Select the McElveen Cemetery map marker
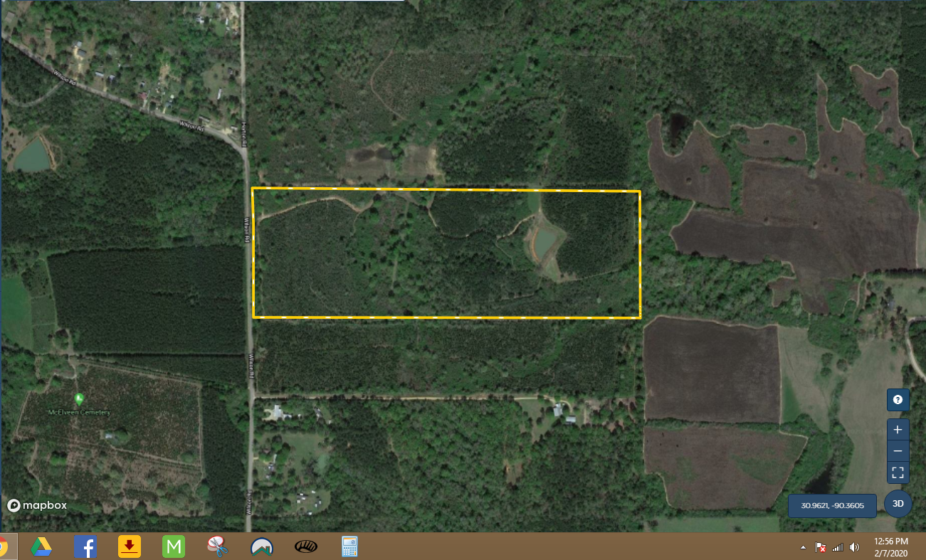 click(x=78, y=398)
